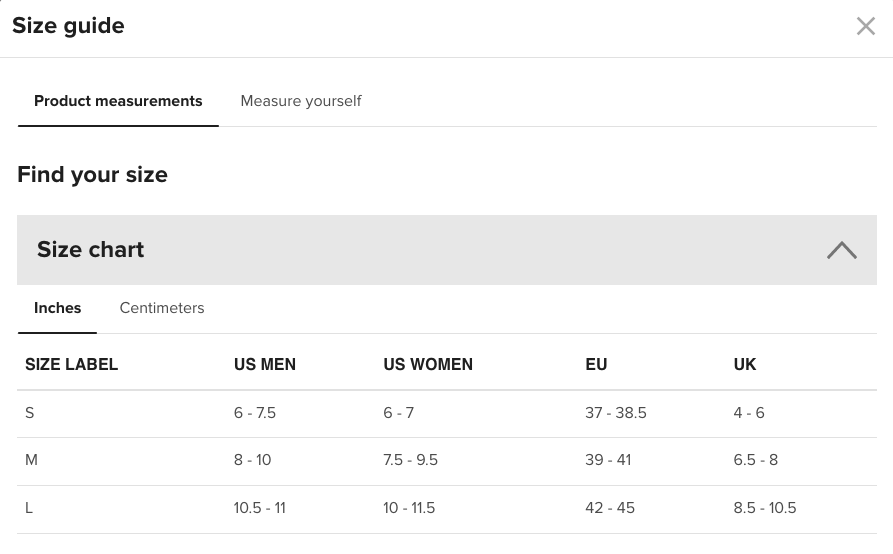Click UK value 8.5 - 10.5
893x554 pixels.
pos(765,508)
